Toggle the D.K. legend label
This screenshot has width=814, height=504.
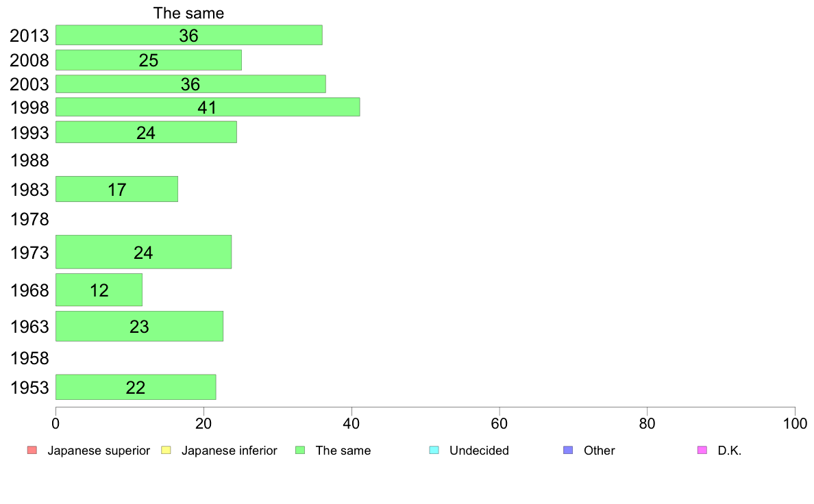(x=730, y=451)
